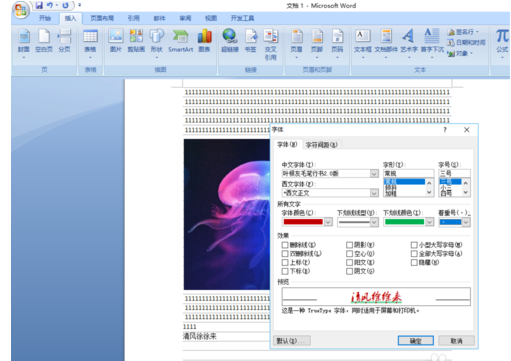The width and height of the screenshot is (511, 361).
Task: Enable small caps (小型大写字母) checkbox
Action: coord(414,245)
